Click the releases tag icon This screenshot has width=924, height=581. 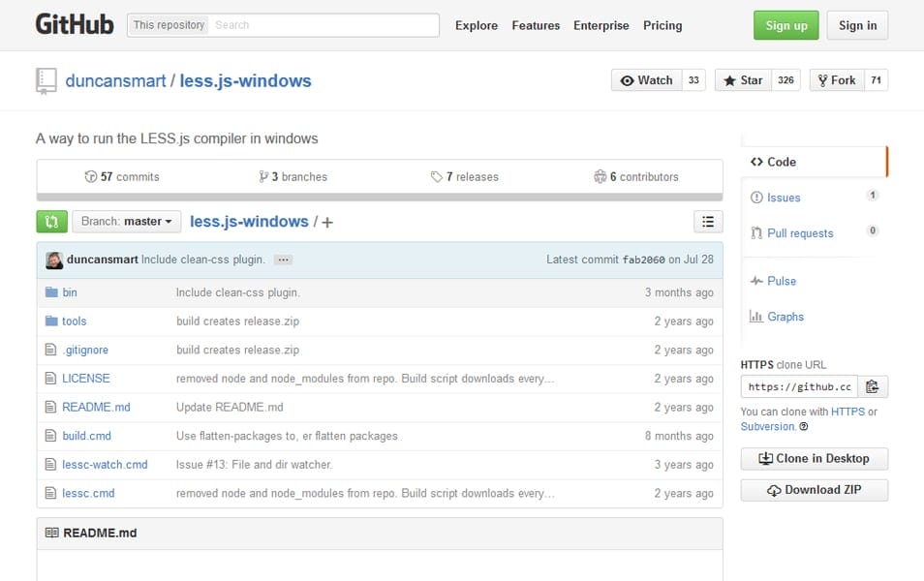[436, 177]
